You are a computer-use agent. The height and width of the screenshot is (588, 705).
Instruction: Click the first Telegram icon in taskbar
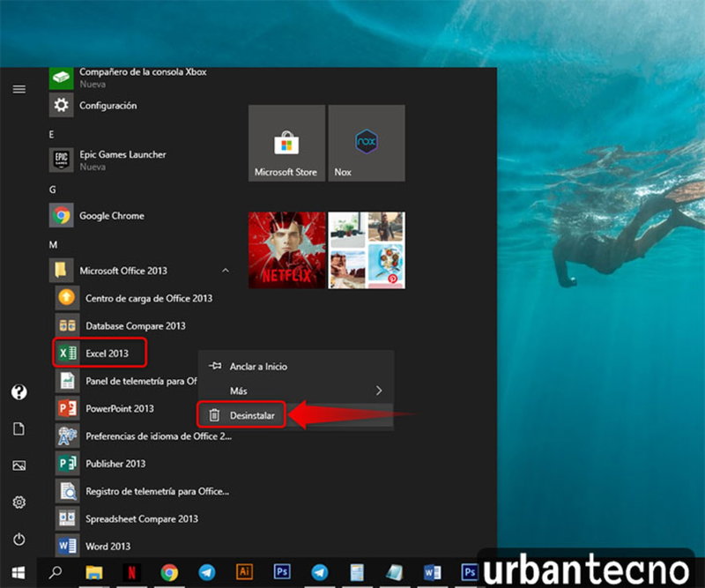(x=207, y=573)
